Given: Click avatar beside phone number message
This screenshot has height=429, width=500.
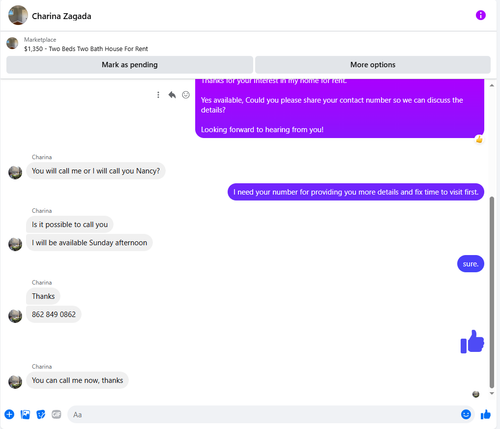Looking at the screenshot, I should (15, 316).
